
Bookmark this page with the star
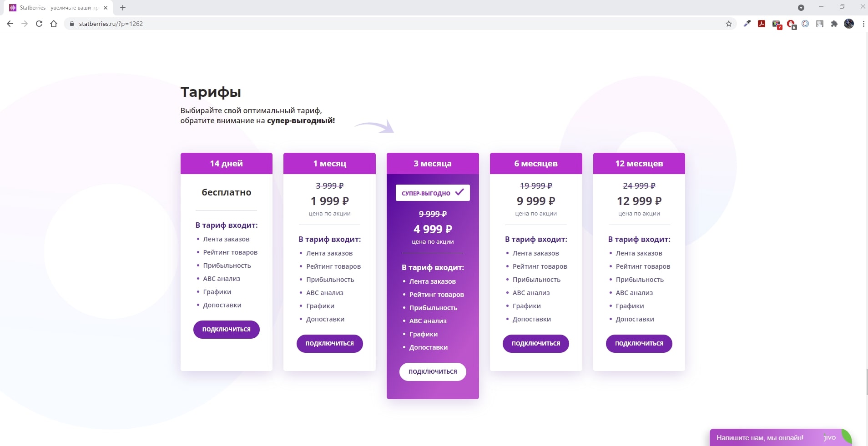click(x=729, y=24)
